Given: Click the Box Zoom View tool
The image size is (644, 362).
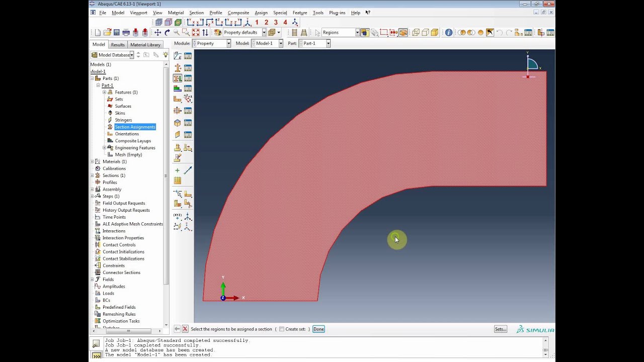Looking at the screenshot, I should 186,33.
